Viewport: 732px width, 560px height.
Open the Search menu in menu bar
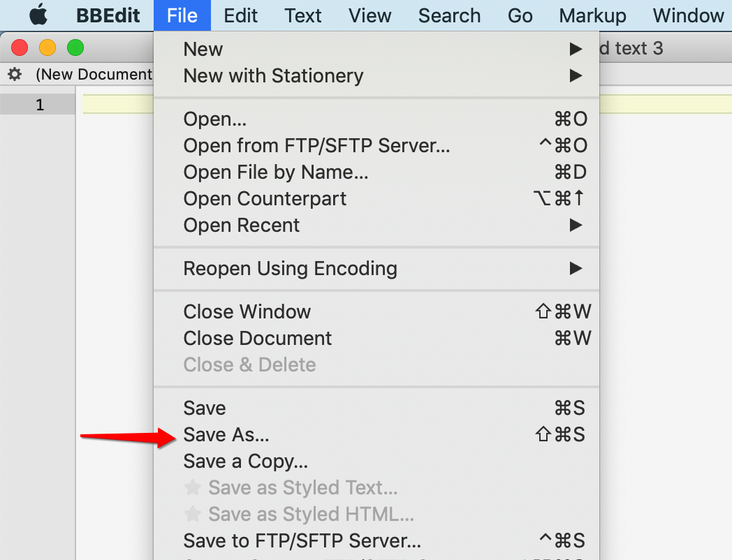(449, 15)
